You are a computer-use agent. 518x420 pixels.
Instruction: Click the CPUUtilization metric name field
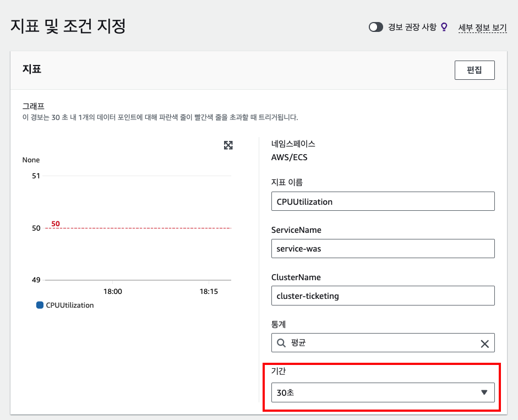coord(383,201)
